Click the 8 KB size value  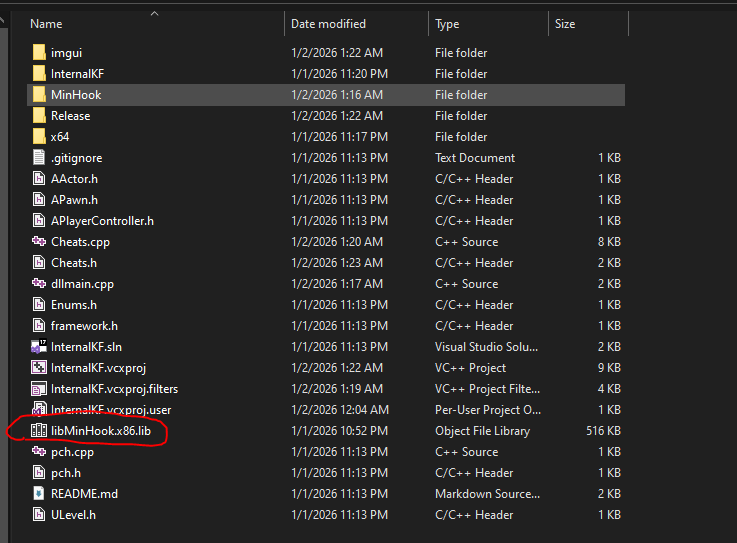click(609, 242)
